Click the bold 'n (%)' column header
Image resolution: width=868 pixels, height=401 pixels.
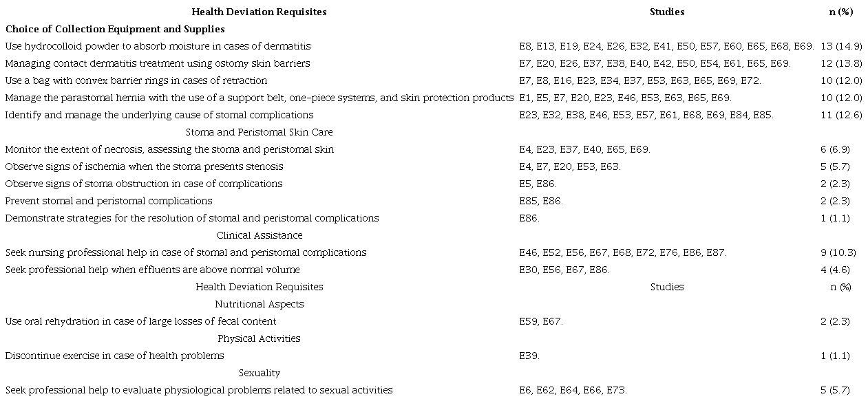point(840,12)
